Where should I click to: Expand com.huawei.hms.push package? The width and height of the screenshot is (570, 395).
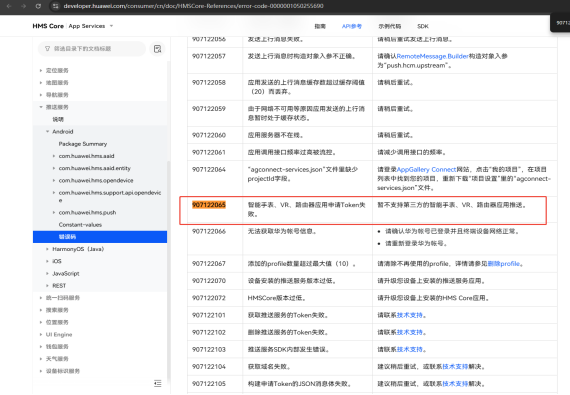tap(54, 212)
